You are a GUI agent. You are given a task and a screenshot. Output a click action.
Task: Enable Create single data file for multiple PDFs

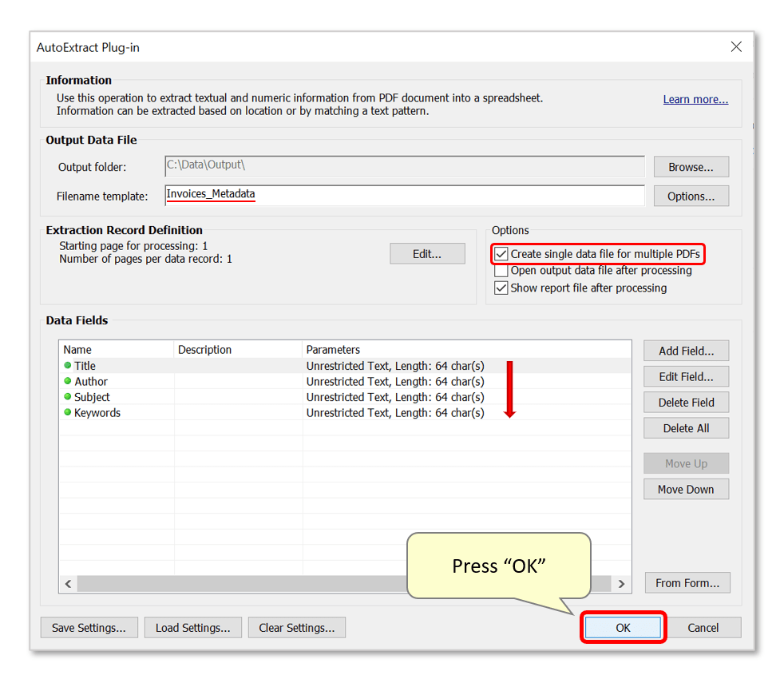click(501, 254)
